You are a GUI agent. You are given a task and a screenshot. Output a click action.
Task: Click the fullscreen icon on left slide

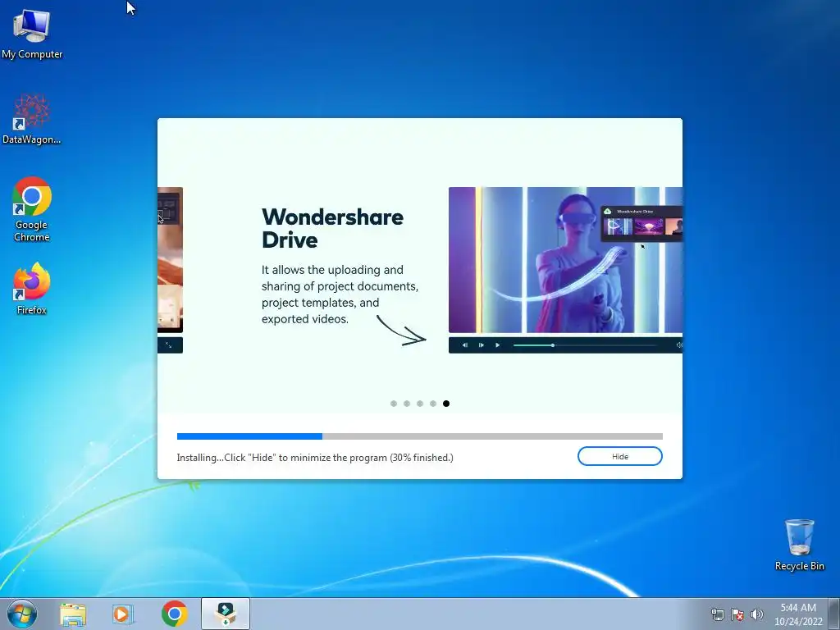coord(168,345)
